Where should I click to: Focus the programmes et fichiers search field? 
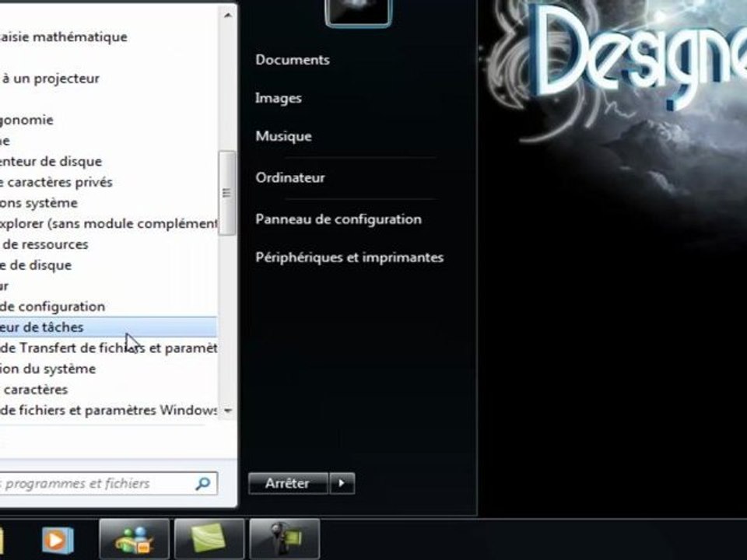(109, 483)
